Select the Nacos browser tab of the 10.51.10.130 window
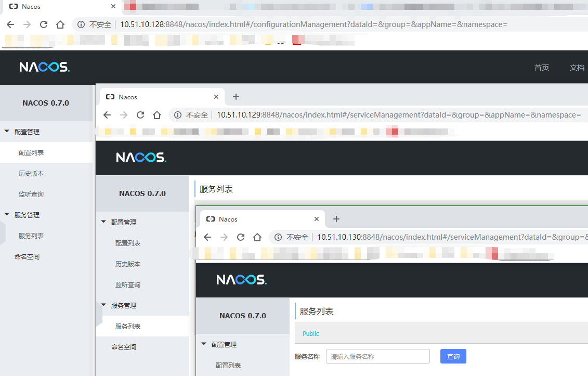The image size is (588, 376). coord(227,219)
